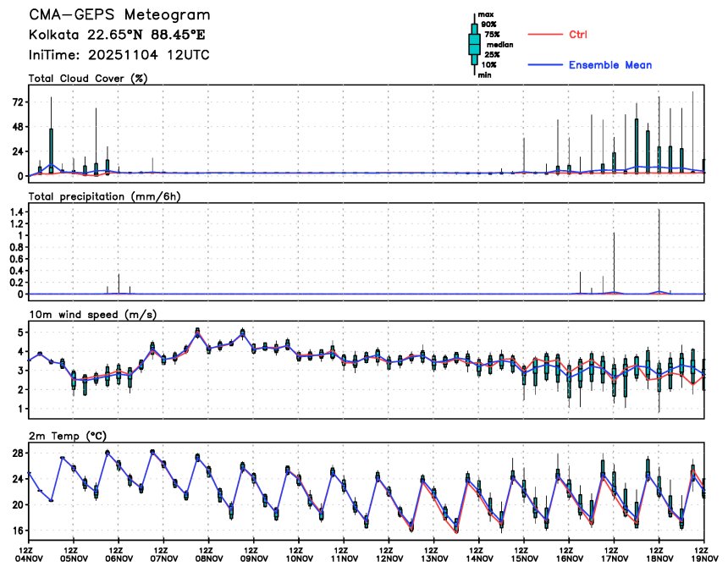Click the '24' tick on cloud cover axis
This screenshot has height=572, width=728.
click(x=18, y=151)
